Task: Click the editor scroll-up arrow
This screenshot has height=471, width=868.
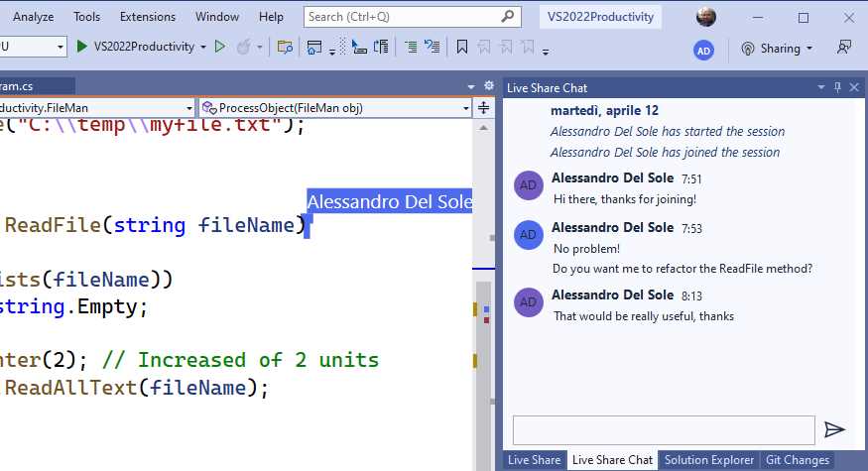Action: [x=483, y=128]
